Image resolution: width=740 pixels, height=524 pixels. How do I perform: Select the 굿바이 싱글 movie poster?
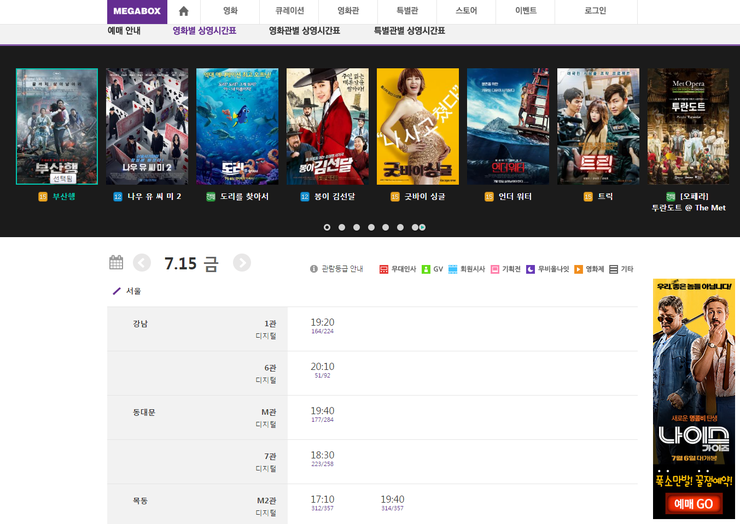coord(418,126)
